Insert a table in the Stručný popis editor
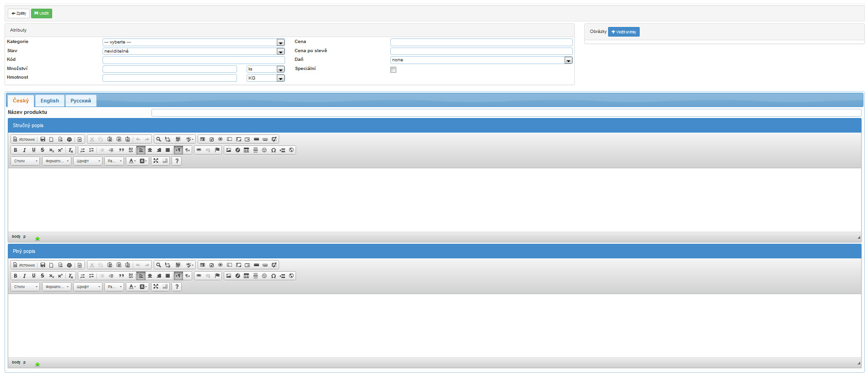This screenshot has height=375, width=868. 247,150
